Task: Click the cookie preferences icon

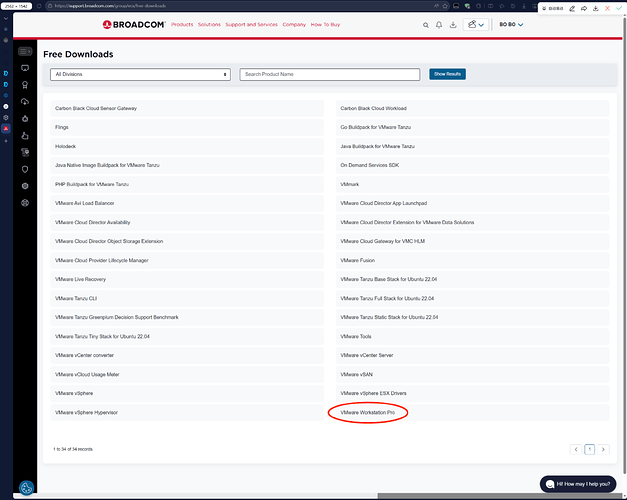Action: click(x=26, y=488)
